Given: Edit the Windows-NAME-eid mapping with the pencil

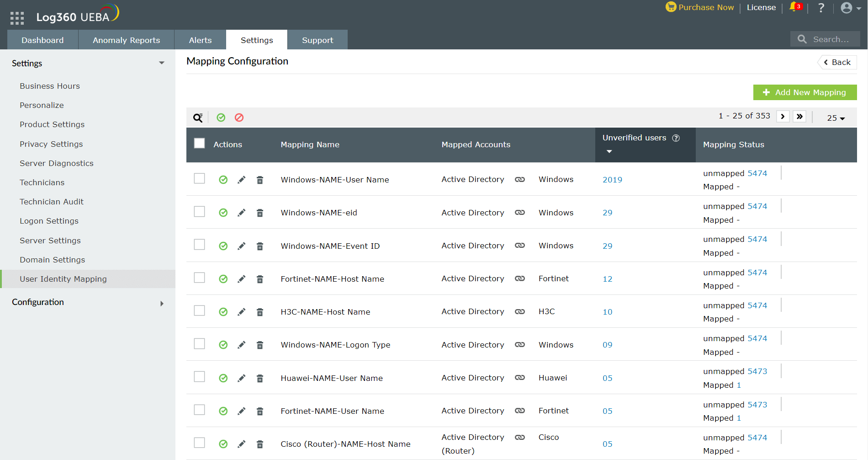Looking at the screenshot, I should pyautogui.click(x=241, y=213).
